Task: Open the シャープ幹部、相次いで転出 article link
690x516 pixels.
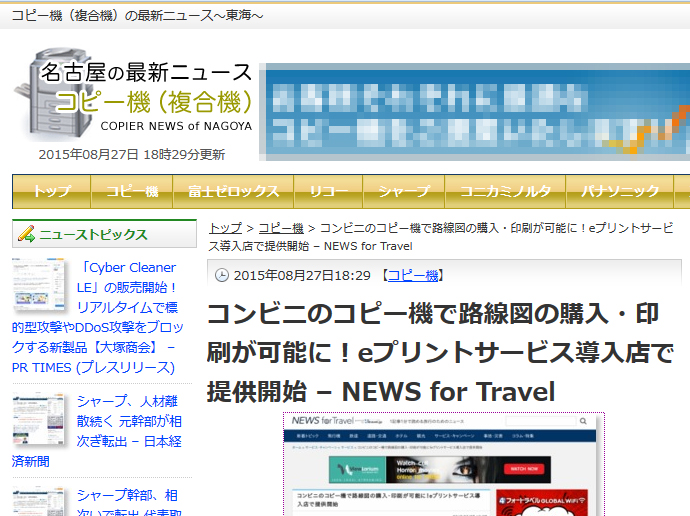Action: 129,502
